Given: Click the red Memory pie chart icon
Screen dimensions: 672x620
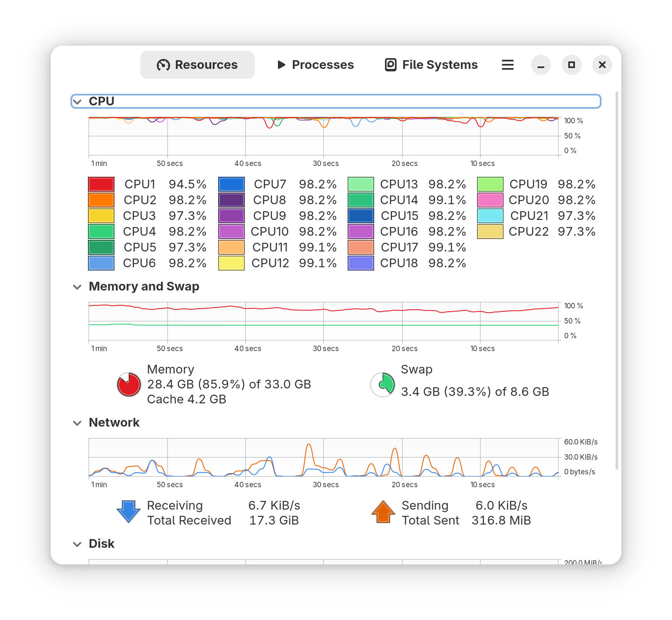Looking at the screenshot, I should pyautogui.click(x=129, y=384).
